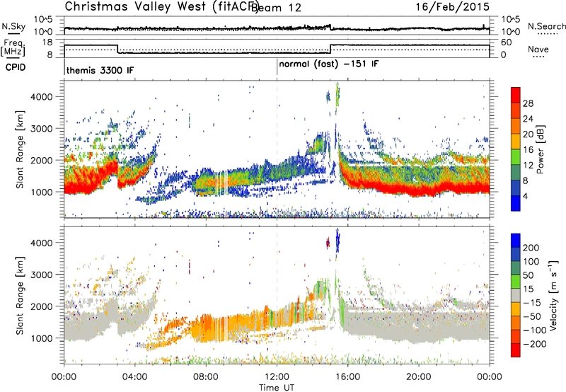Screen dimensions: 566x392
Task: Click the Nave legend label
Action: 538,49
